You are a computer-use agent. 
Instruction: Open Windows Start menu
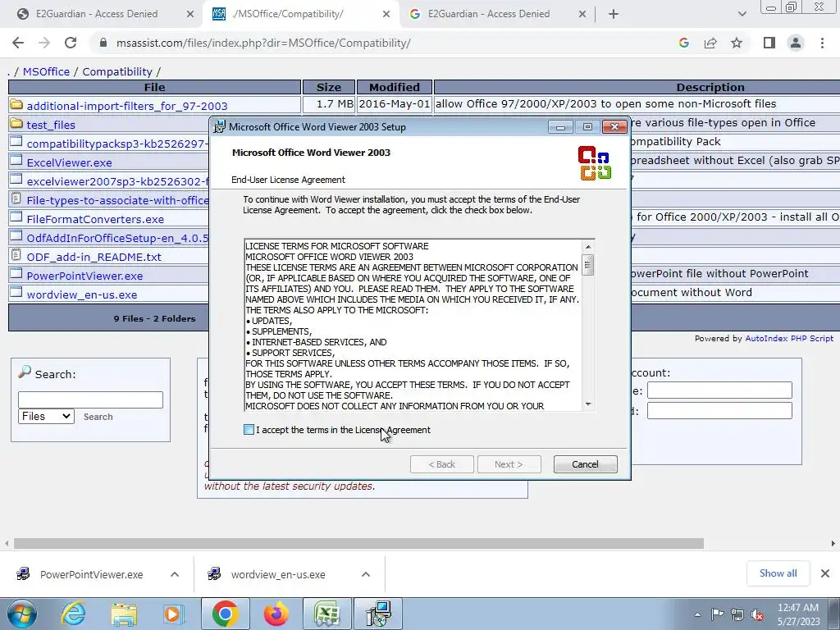click(21, 614)
